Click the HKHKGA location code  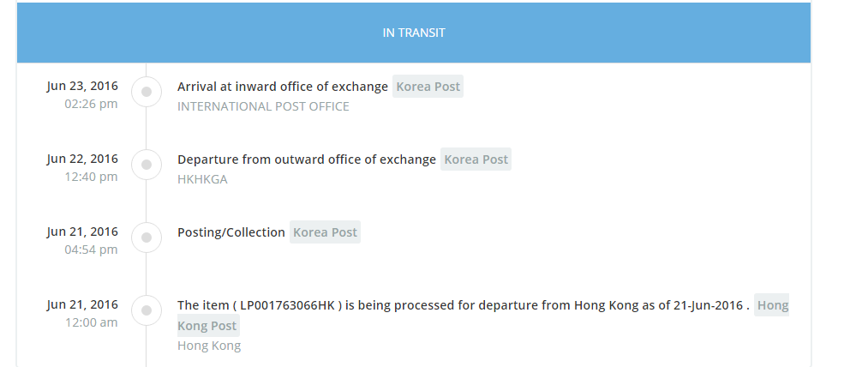click(202, 179)
